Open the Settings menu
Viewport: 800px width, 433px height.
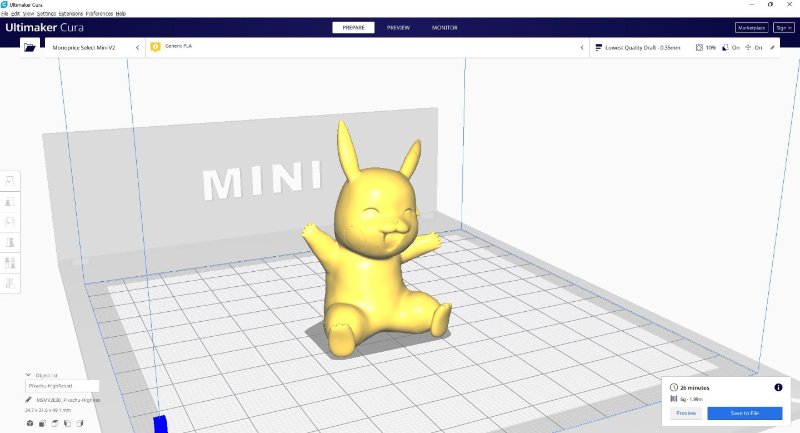[x=46, y=14]
